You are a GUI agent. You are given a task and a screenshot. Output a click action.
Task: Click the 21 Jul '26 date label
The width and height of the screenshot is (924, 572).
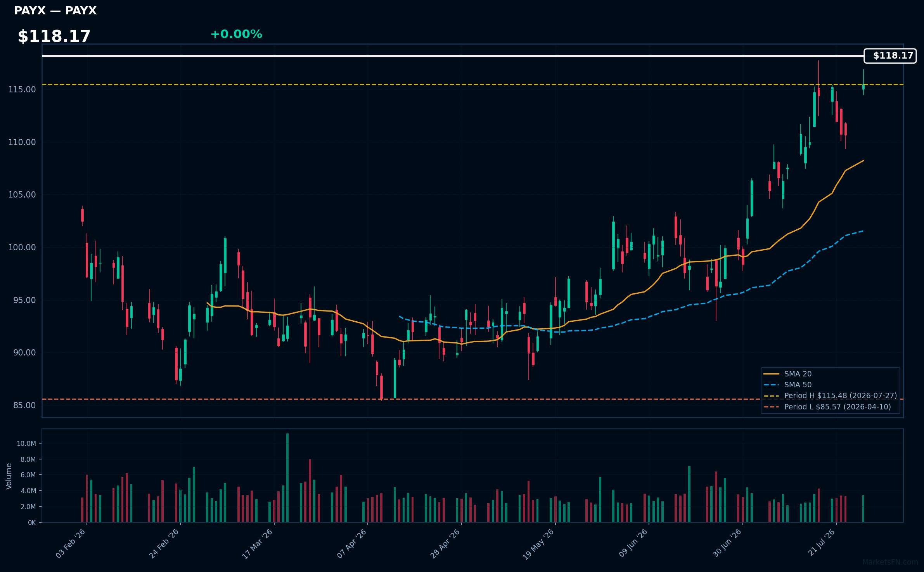pyautogui.click(x=821, y=542)
